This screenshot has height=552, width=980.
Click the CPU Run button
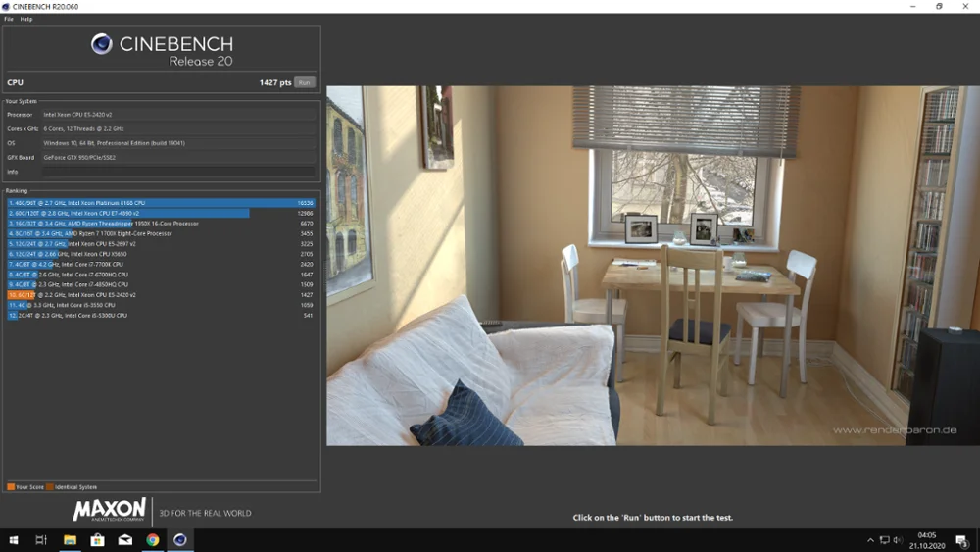[x=305, y=82]
